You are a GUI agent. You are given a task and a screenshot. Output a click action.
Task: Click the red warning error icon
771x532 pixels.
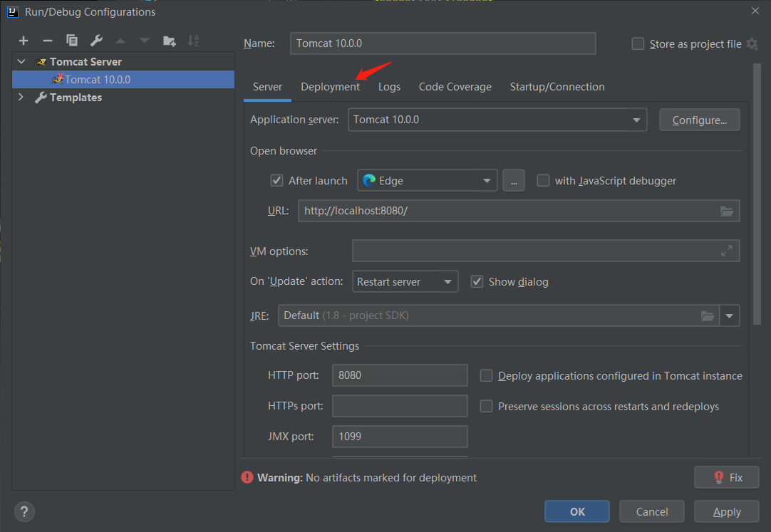click(247, 477)
